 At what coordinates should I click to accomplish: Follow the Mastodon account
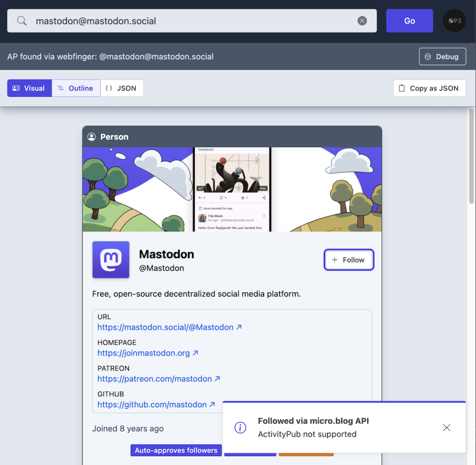[x=349, y=260]
